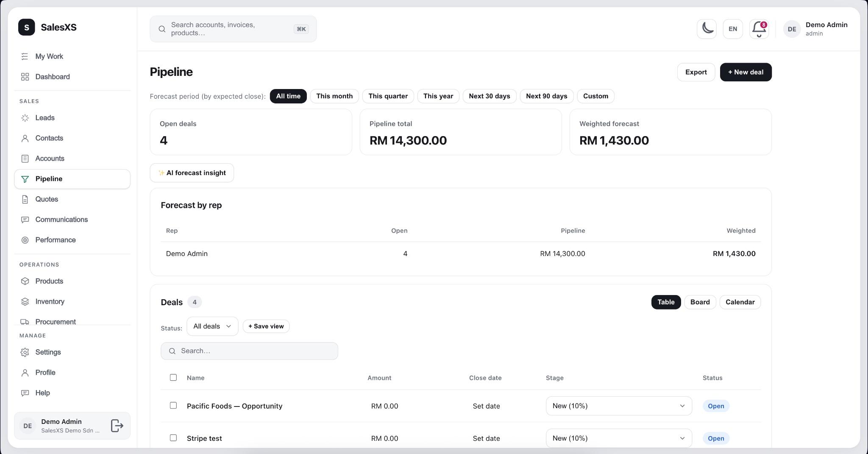Click the Profile person icon
The width and height of the screenshot is (868, 454).
(x=25, y=373)
